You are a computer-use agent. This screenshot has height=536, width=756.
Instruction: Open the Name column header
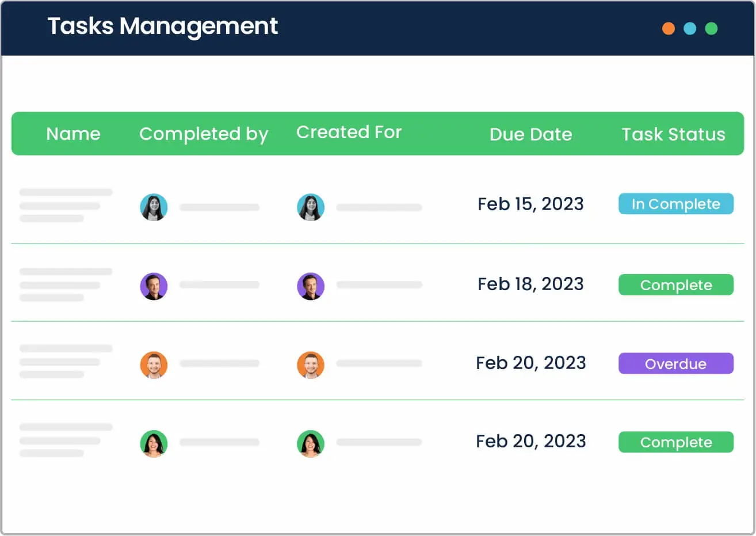click(73, 134)
